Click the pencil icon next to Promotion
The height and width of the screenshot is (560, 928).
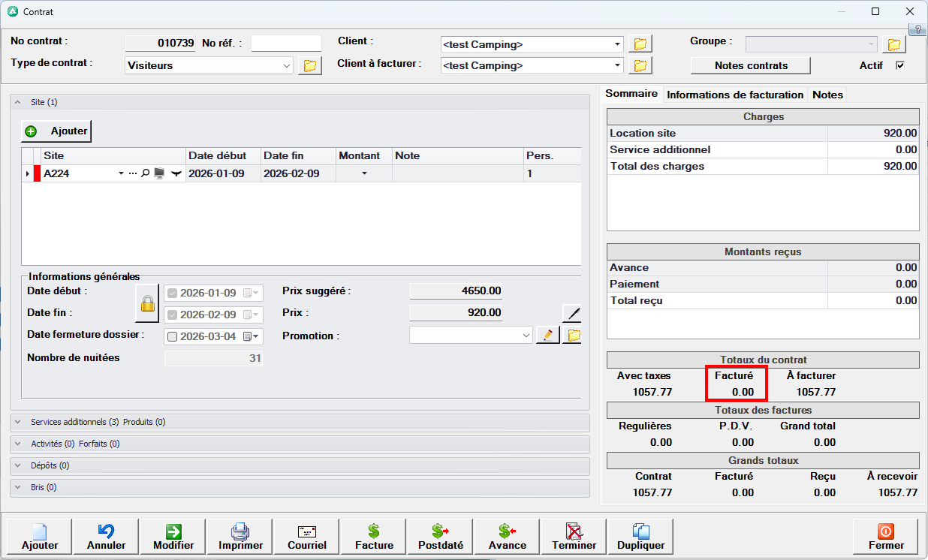click(548, 336)
